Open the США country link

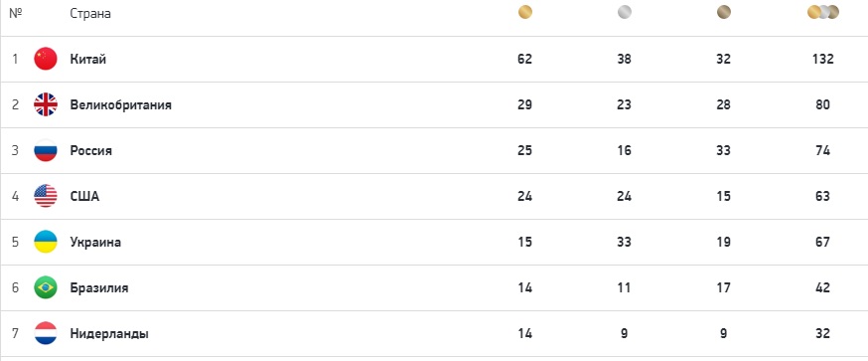[84, 196]
